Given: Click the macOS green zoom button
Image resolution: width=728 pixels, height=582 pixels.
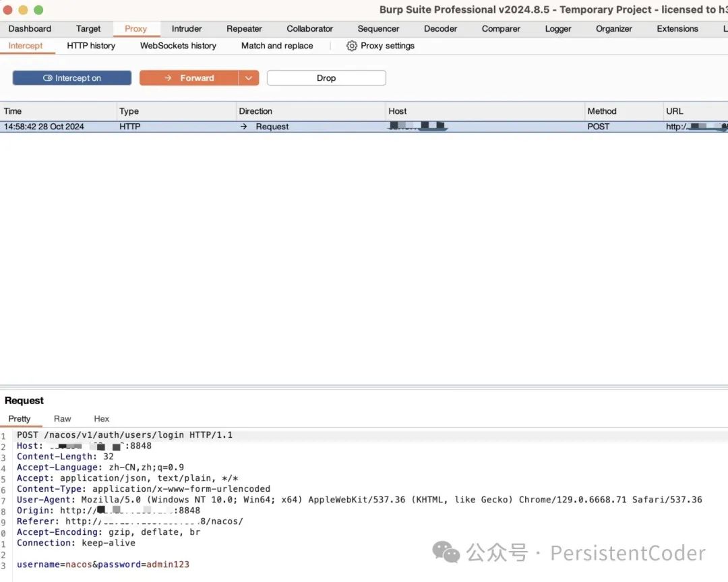Looking at the screenshot, I should 39,9.
